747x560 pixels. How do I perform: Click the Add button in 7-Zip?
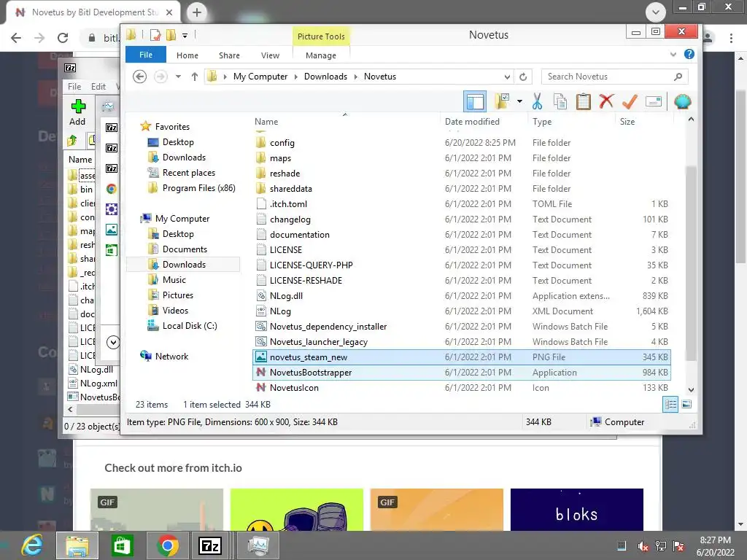click(78, 113)
